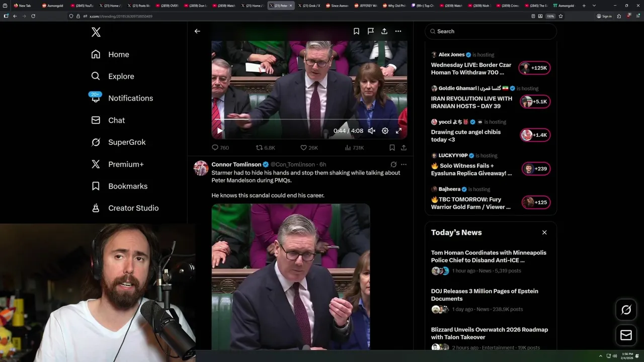Viewport: 644px width, 362px height.
Task: Click the 150% zoom level indicator
Action: pyautogui.click(x=550, y=16)
